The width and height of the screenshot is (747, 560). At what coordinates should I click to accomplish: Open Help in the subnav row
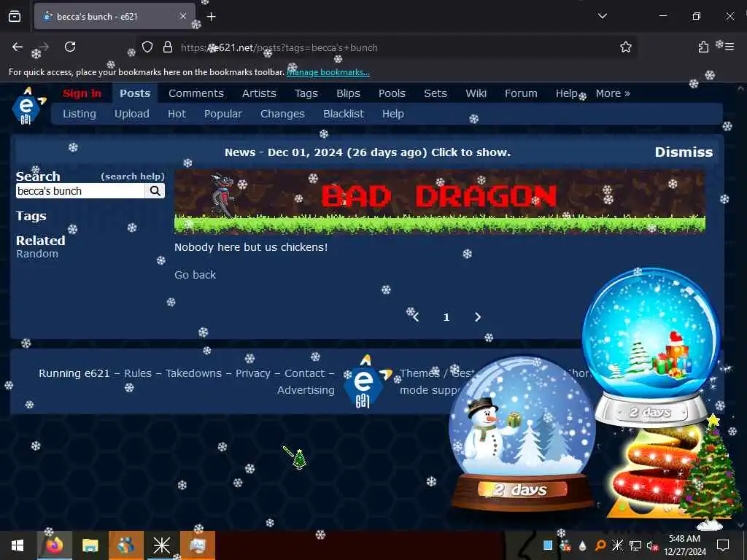click(393, 114)
